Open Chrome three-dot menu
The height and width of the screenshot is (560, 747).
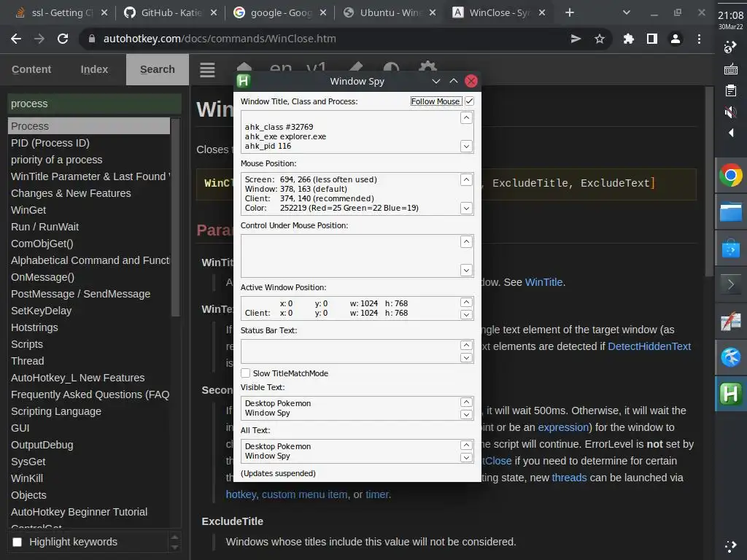tap(699, 39)
